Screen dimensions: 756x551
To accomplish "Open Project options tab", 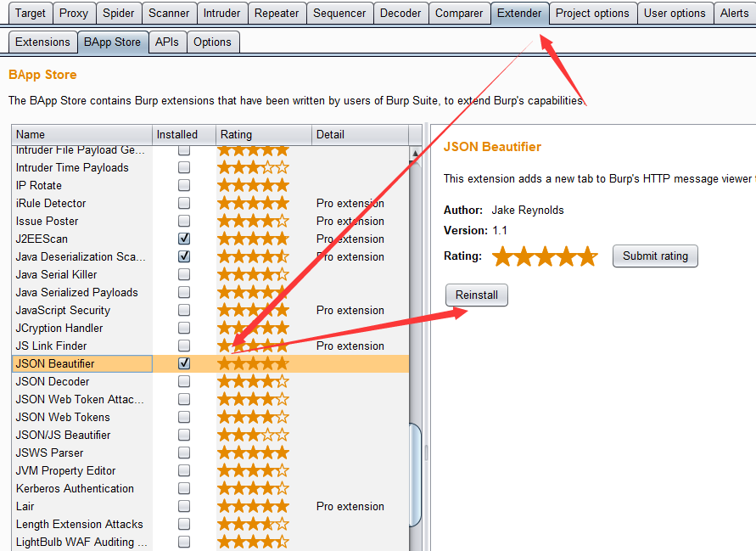I will click(592, 13).
